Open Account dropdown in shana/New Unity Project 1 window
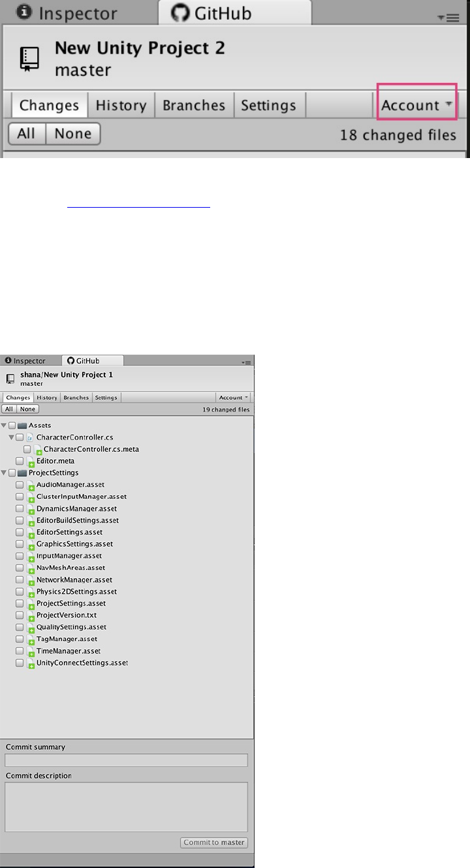 (233, 397)
